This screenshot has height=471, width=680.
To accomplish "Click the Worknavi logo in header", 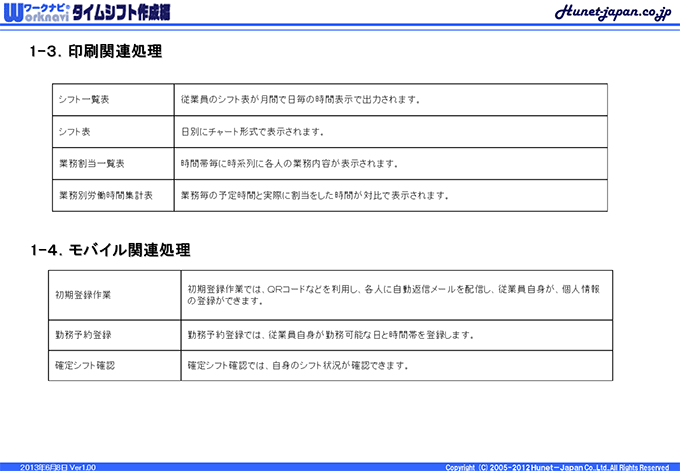I will pos(36,13).
